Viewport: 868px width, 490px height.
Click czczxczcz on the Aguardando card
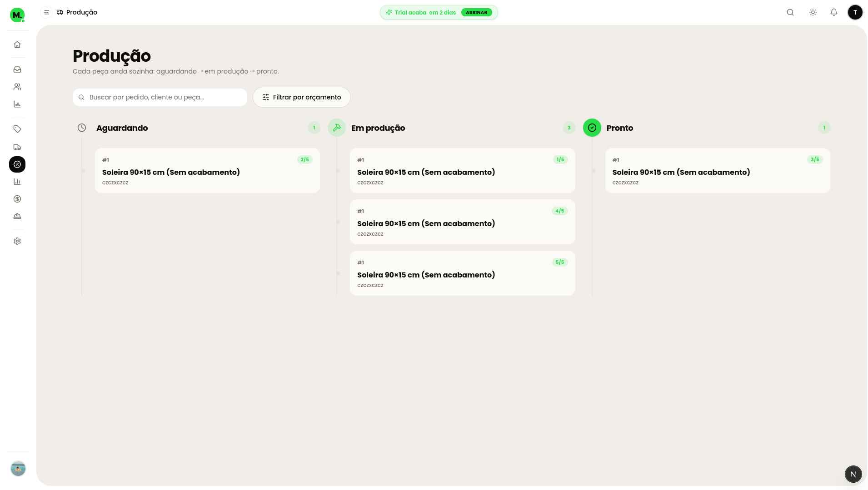[x=115, y=183]
